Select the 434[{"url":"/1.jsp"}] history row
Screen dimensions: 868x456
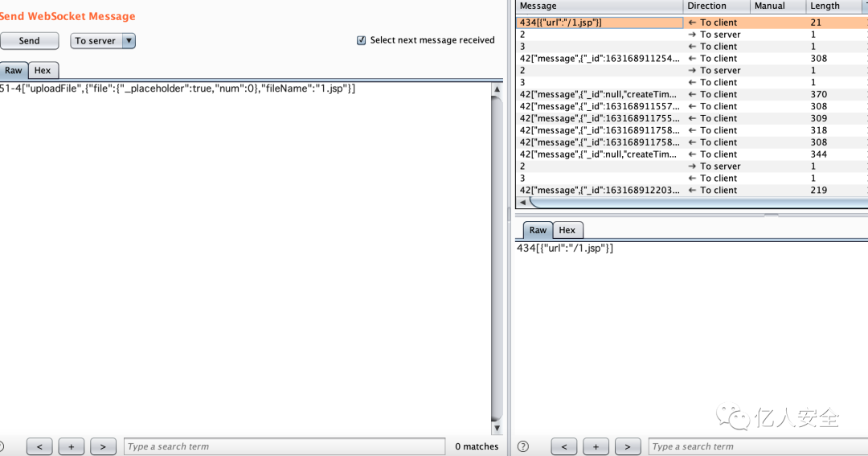point(691,23)
